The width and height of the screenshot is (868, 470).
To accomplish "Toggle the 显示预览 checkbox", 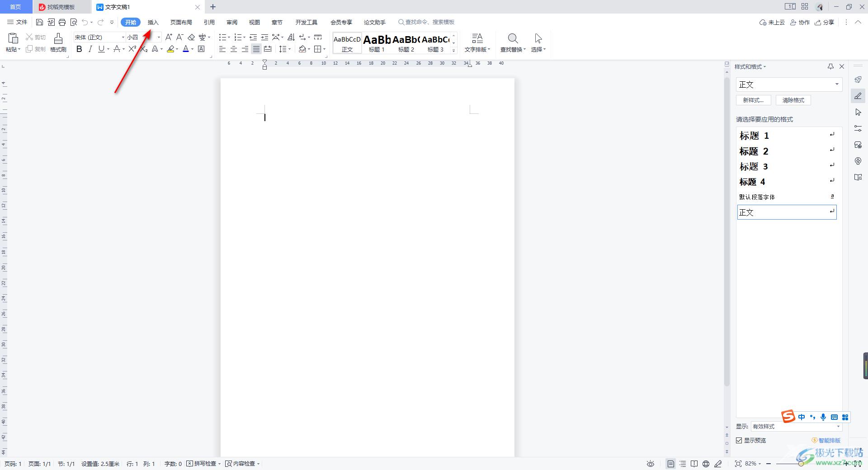I will [739, 440].
